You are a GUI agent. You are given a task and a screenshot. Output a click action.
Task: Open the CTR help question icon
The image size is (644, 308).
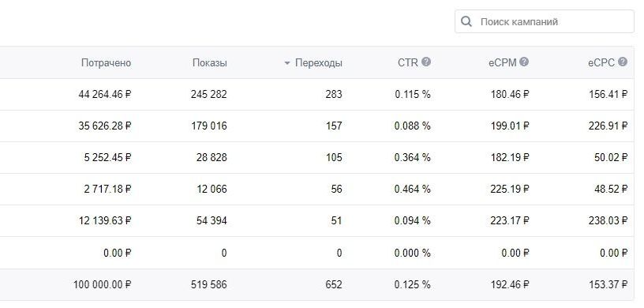[426, 62]
